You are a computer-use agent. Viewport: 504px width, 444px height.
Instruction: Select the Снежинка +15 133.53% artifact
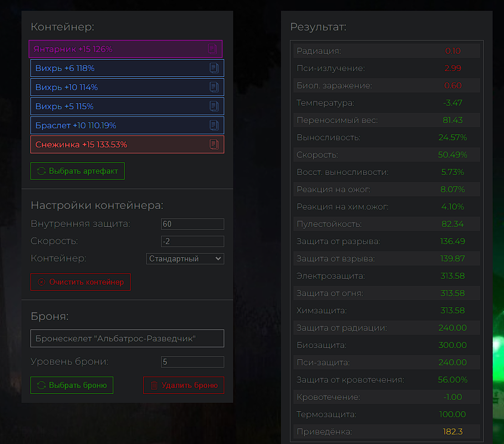click(x=127, y=144)
